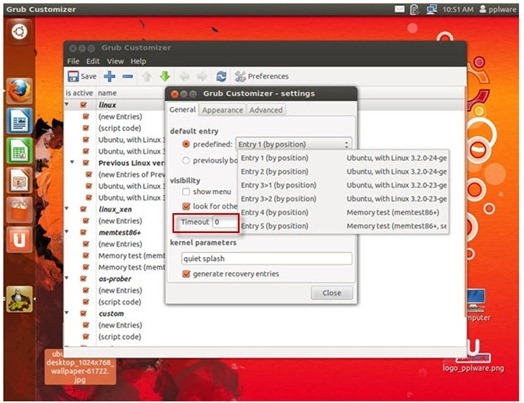Remove the entry with the minus icon

click(127, 77)
